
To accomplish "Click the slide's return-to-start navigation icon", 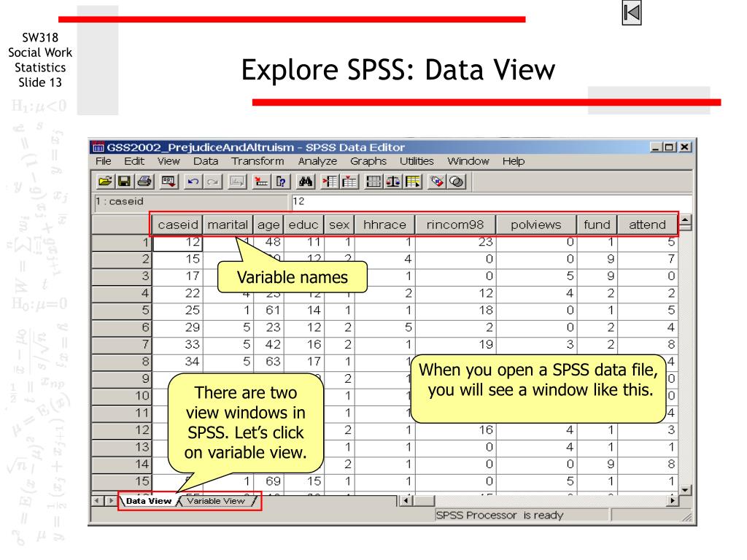I will pyautogui.click(x=632, y=13).
